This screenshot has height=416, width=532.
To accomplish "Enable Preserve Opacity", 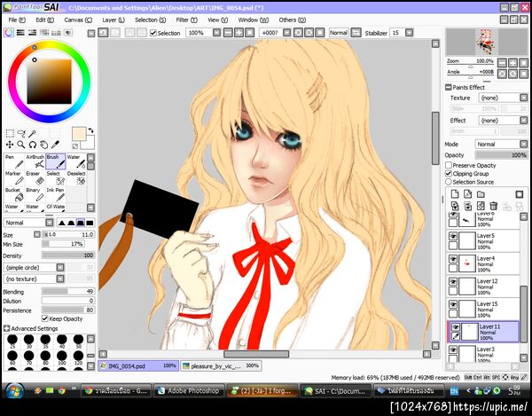I will (449, 165).
